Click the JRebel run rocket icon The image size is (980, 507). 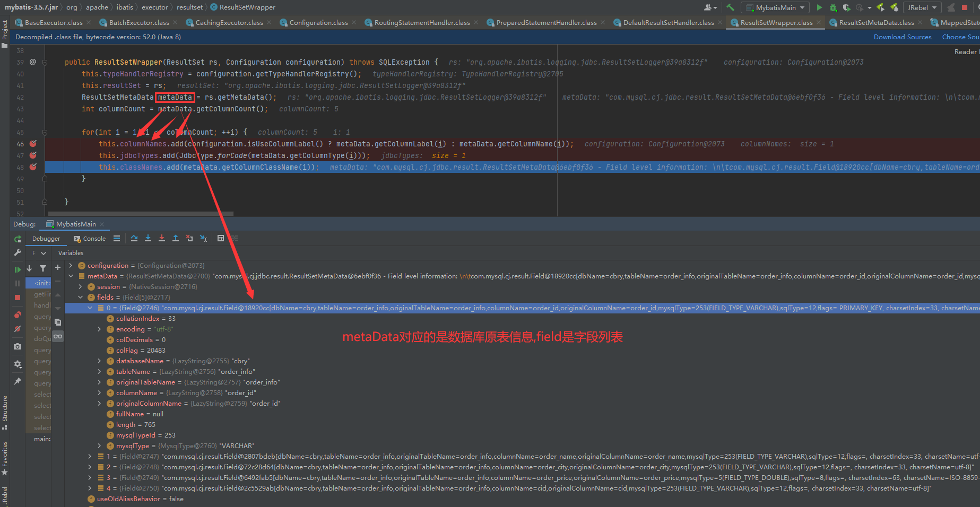[881, 7]
